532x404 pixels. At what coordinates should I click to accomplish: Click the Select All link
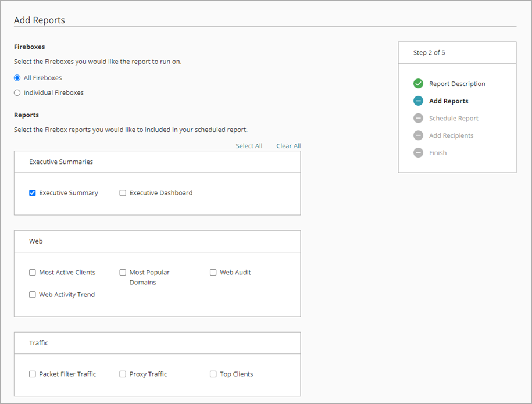coord(249,146)
